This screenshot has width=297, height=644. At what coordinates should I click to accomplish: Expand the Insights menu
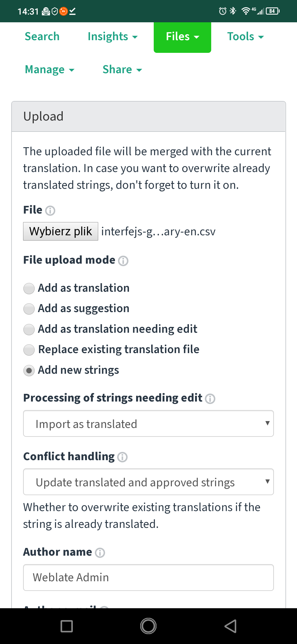pos(112,37)
